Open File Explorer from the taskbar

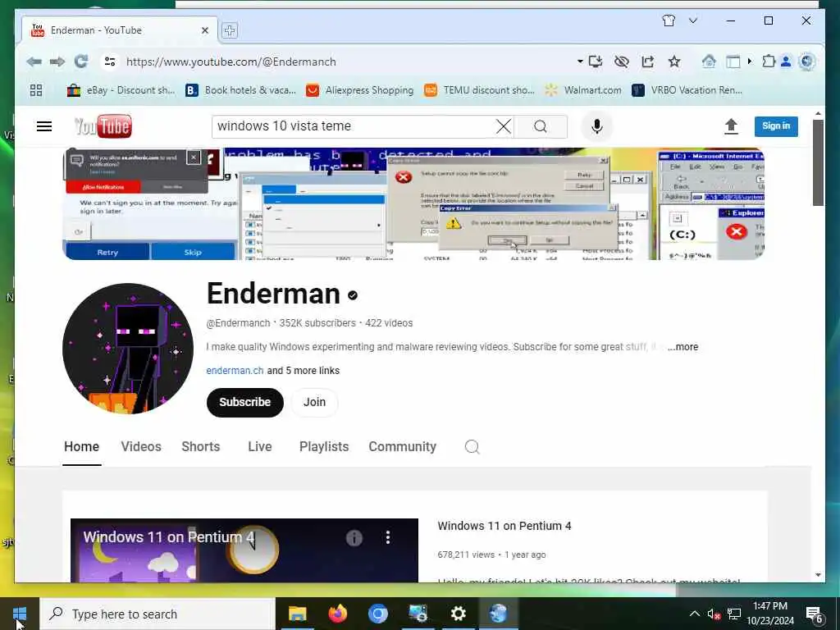[x=297, y=614]
